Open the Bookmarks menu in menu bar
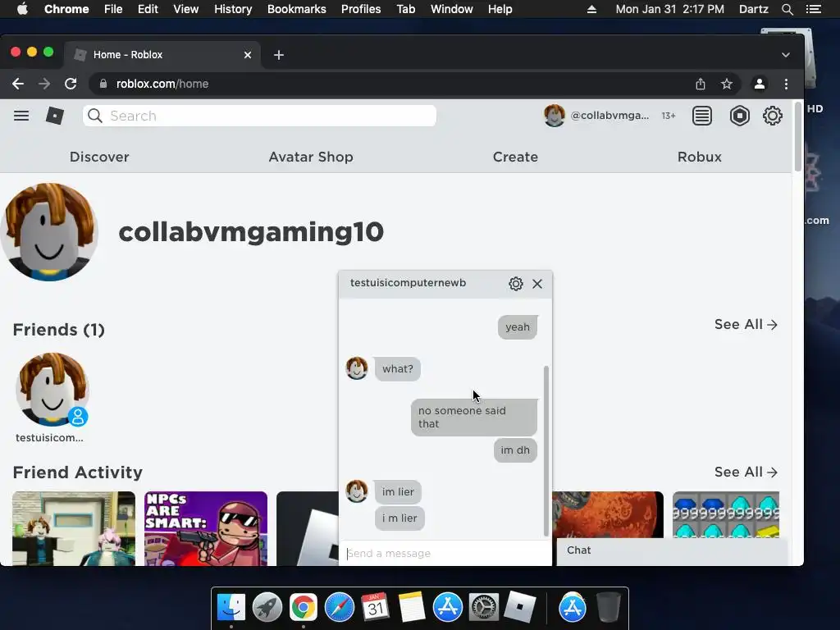This screenshot has height=630, width=840. click(x=297, y=9)
